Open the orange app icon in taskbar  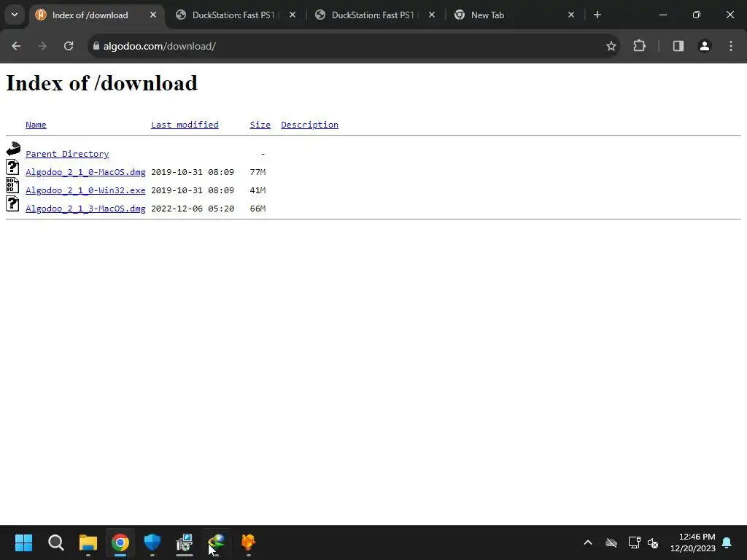pyautogui.click(x=248, y=542)
